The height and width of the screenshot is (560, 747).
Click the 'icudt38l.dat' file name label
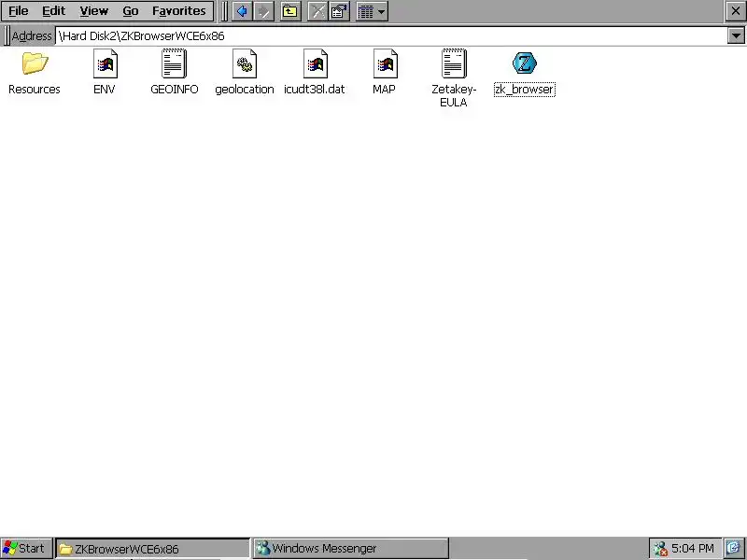315,89
